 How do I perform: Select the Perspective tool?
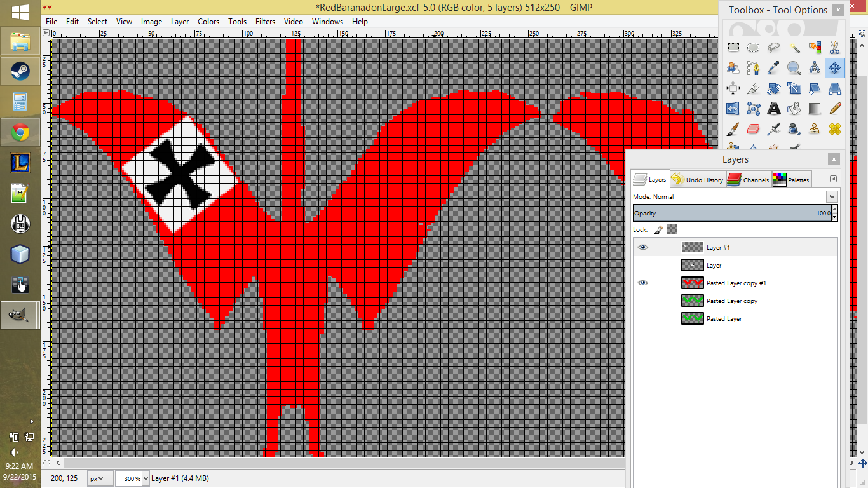pos(835,88)
